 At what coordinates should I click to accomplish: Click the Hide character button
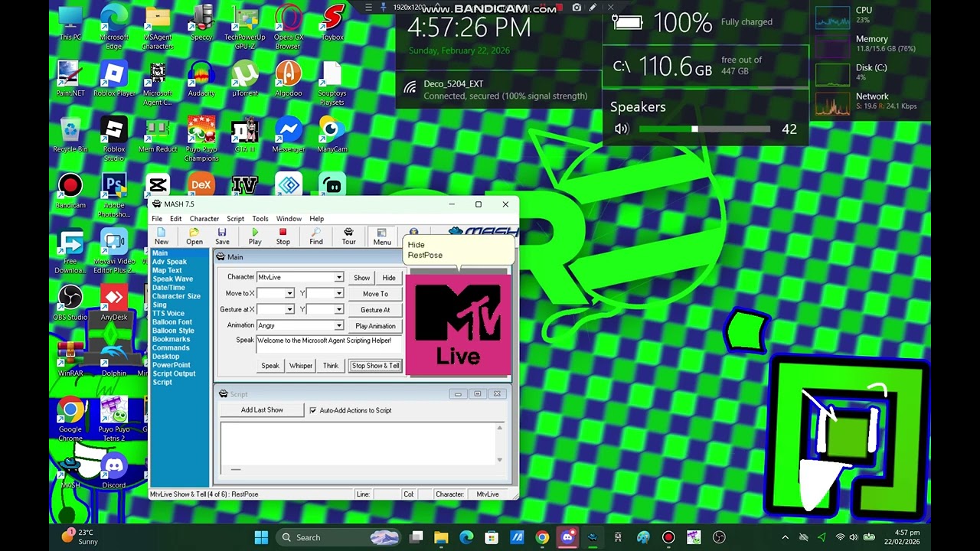click(x=389, y=278)
